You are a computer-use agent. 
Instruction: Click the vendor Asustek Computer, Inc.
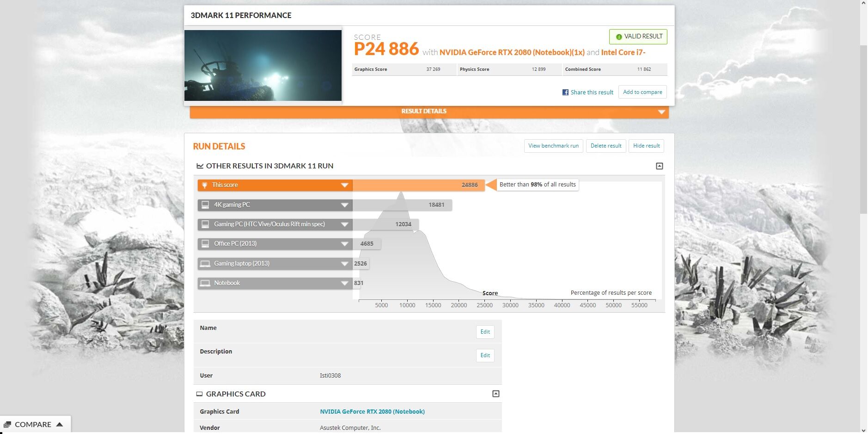tap(350, 428)
